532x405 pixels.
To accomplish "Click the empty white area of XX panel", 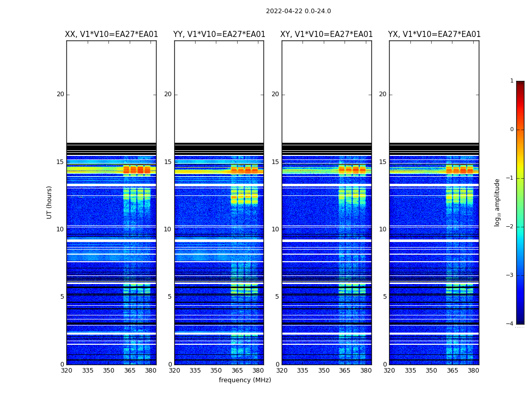I will pyautogui.click(x=111, y=92).
